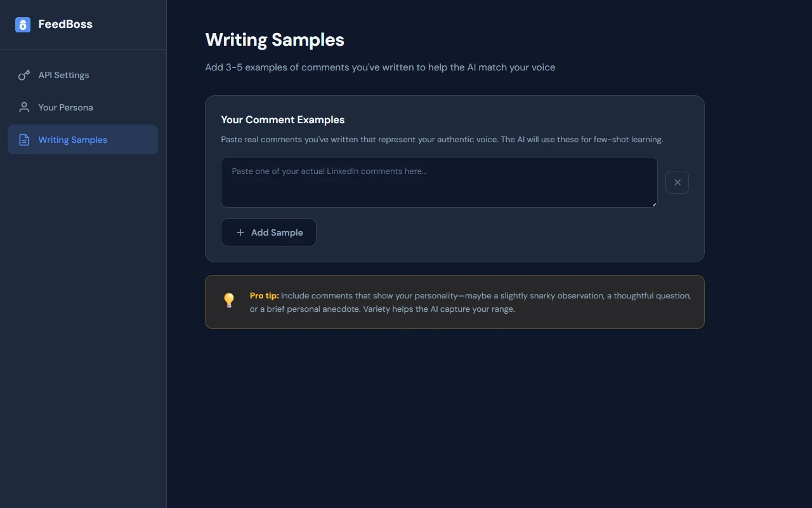Click the few-shot learning description text

[442, 139]
